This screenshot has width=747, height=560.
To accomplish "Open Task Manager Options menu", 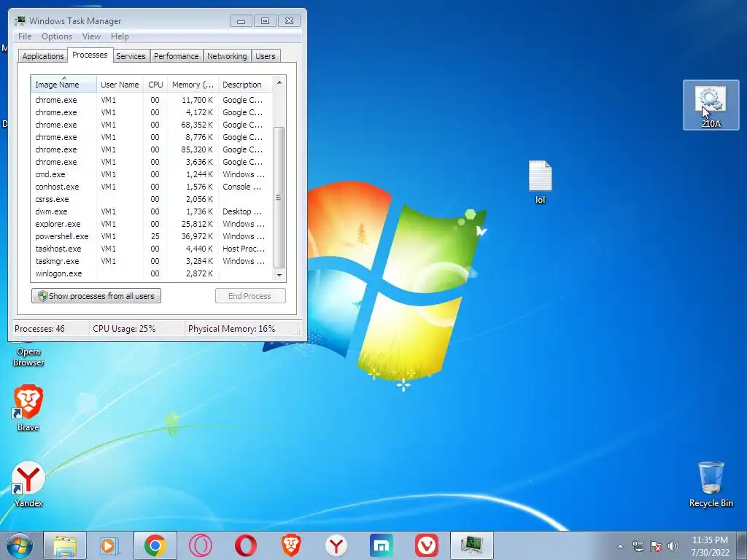I will [x=57, y=36].
